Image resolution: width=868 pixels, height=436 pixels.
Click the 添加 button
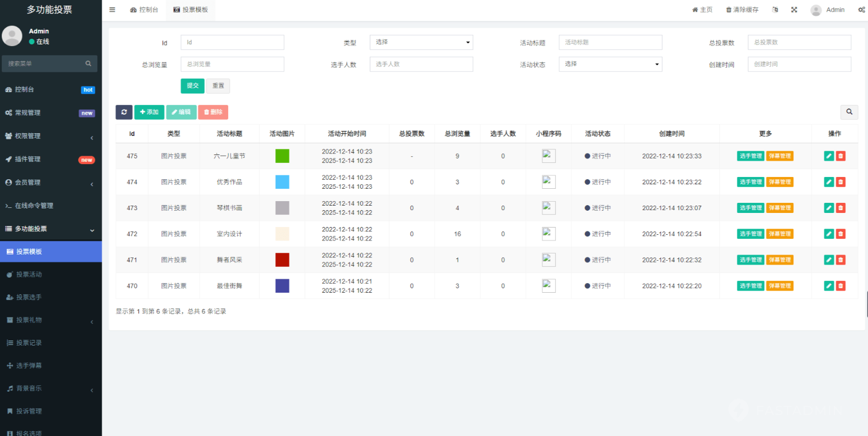[149, 112]
